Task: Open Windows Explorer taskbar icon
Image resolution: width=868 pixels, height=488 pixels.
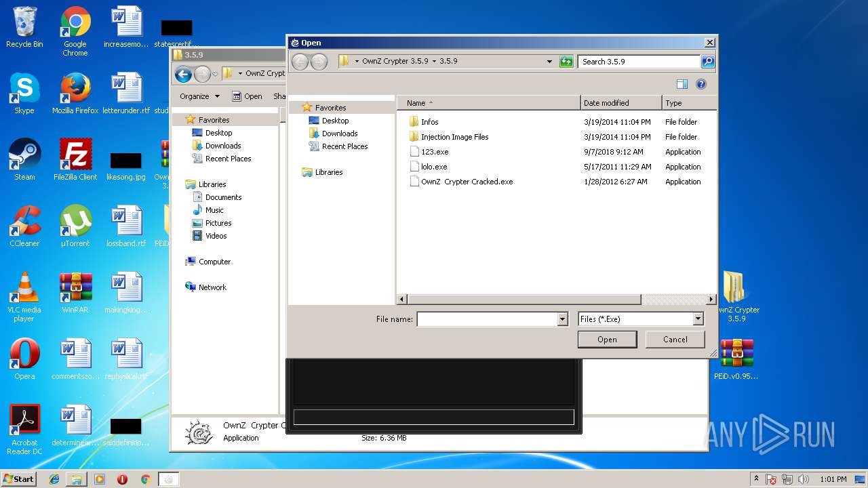Action: [77, 479]
